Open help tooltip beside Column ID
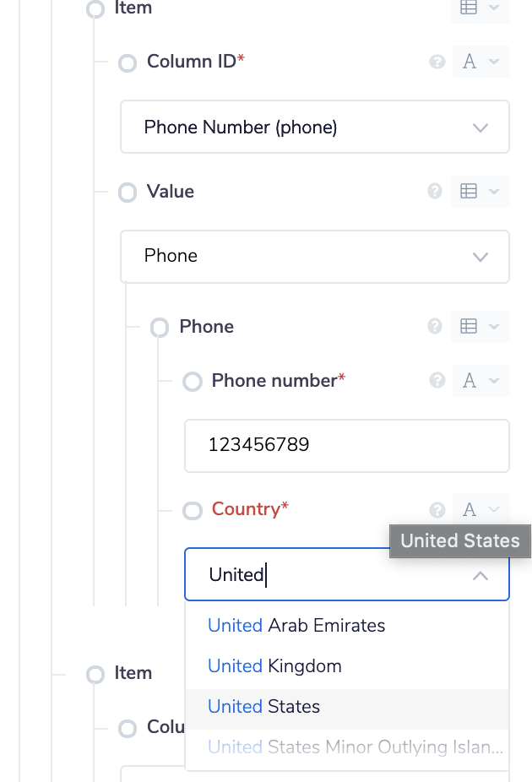The height and width of the screenshot is (782, 532). 437,62
